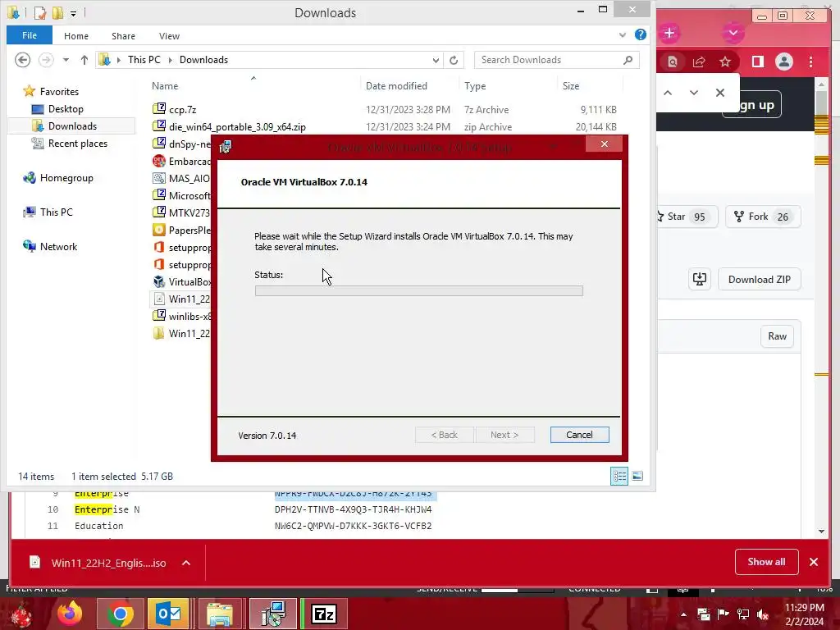Viewport: 840px width, 630px height.
Task: Open Win11 ISO download options chevron
Action: (186, 563)
